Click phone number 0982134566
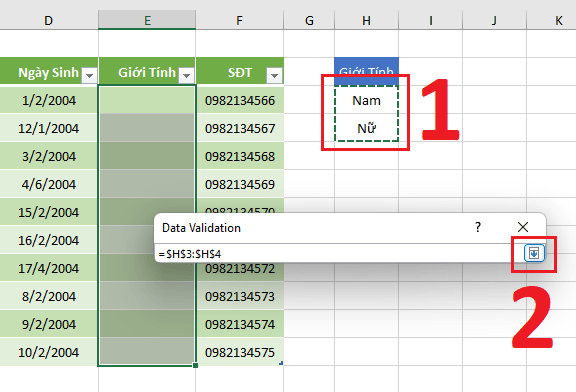576x392 pixels. (240, 100)
